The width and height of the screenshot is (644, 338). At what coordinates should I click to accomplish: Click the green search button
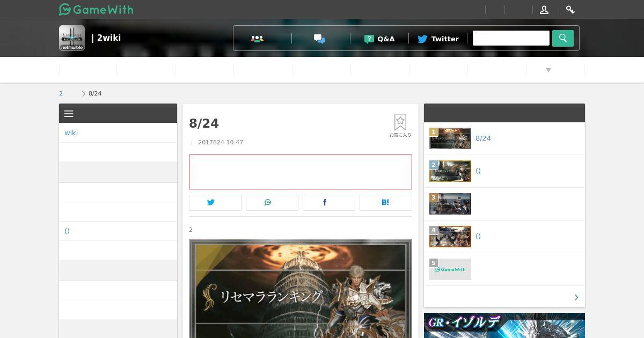click(x=563, y=38)
